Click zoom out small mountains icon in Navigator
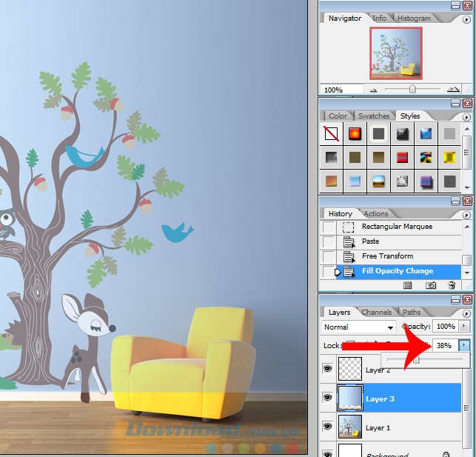This screenshot has height=457, width=476. coord(373,90)
